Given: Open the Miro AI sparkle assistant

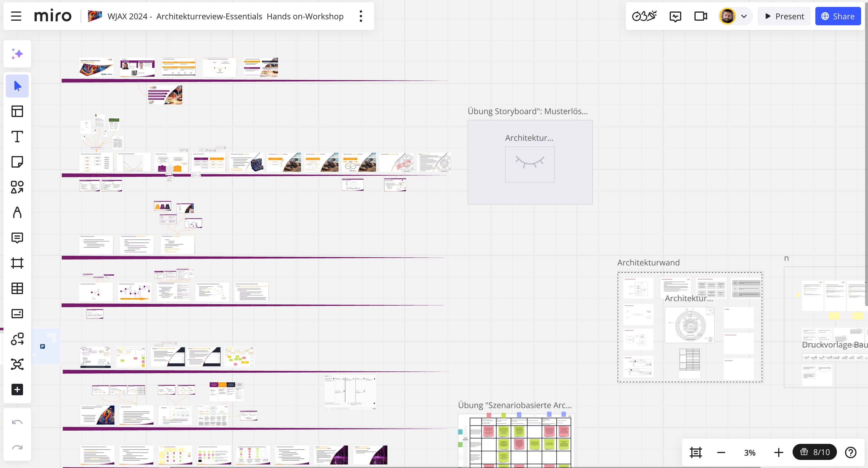Looking at the screenshot, I should pyautogui.click(x=17, y=54).
